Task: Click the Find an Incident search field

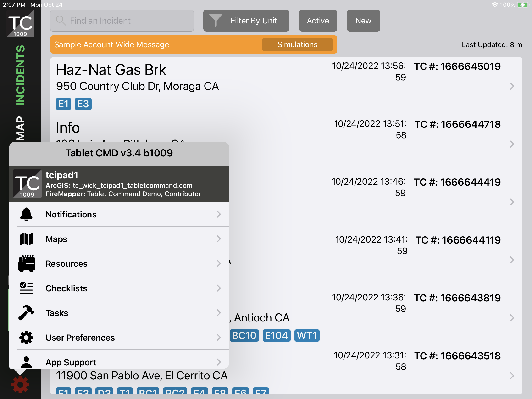Action: click(122, 21)
